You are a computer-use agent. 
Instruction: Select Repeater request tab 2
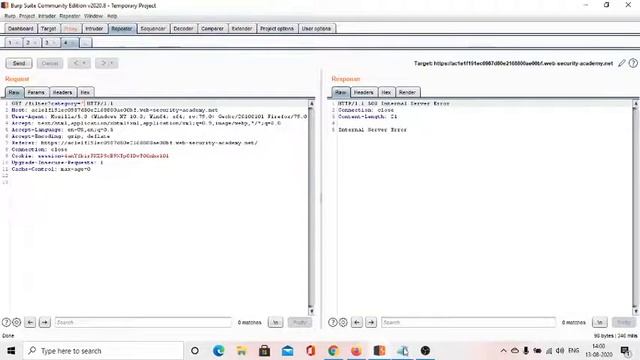[x=31, y=42]
